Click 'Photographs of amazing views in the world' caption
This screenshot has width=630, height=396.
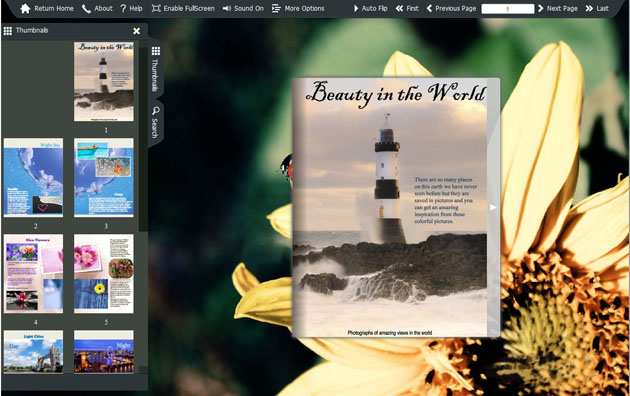pyautogui.click(x=390, y=333)
